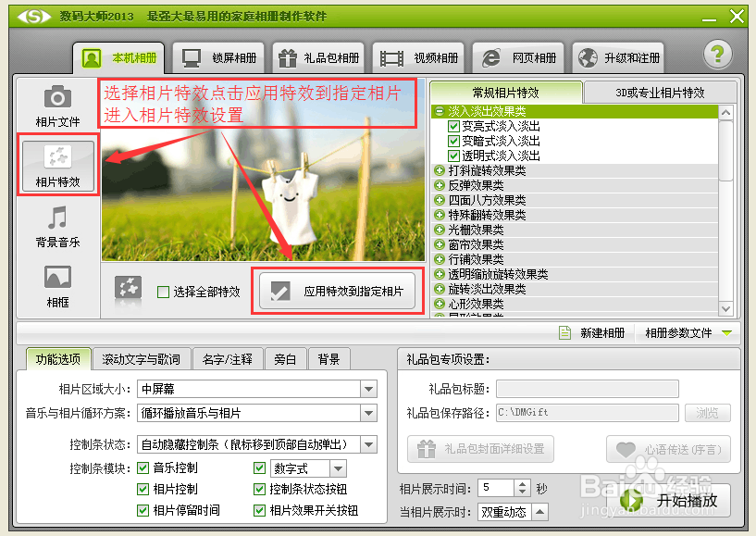
Task: Open the 升级和注册 tab
Action: coord(617,58)
